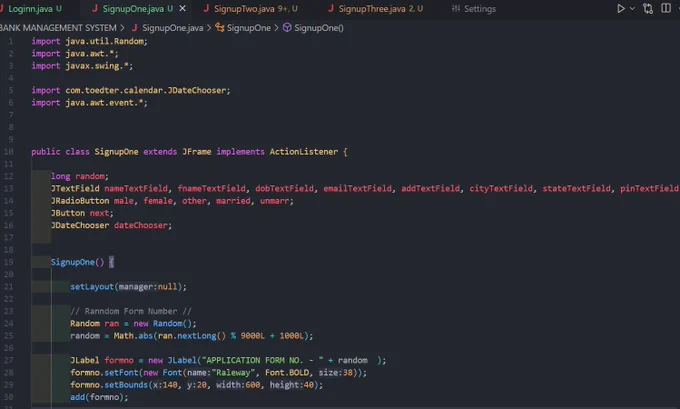The image size is (680, 409).
Task: Open the run options dropdown arrow
Action: pos(632,8)
